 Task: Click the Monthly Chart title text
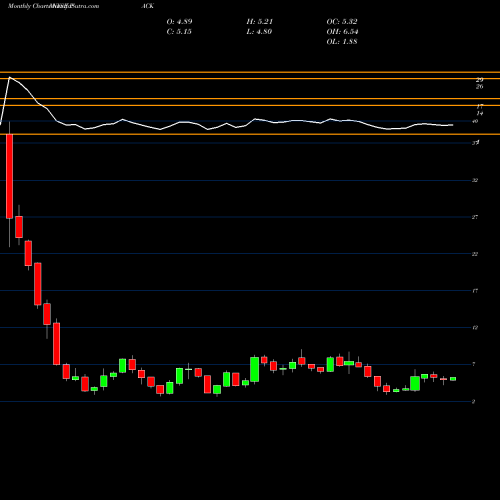point(29,6)
